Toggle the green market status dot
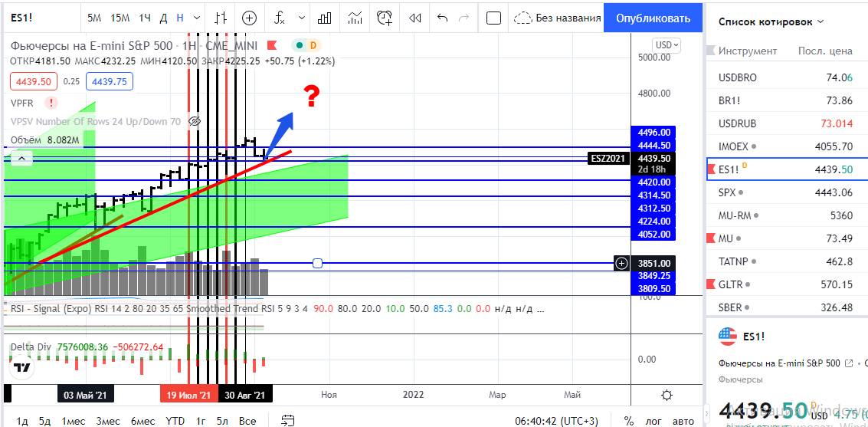This screenshot has width=868, height=427. [300, 45]
